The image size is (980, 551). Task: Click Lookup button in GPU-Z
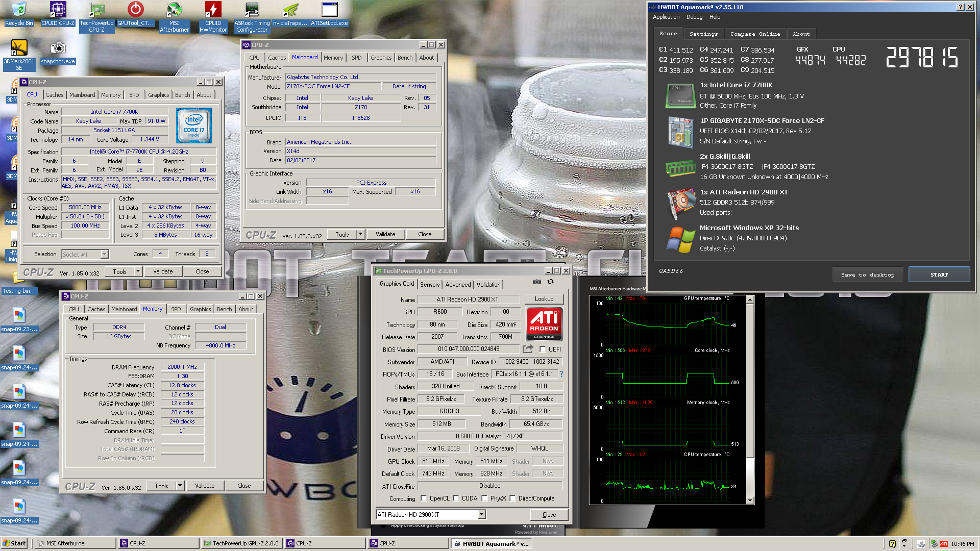[x=544, y=299]
